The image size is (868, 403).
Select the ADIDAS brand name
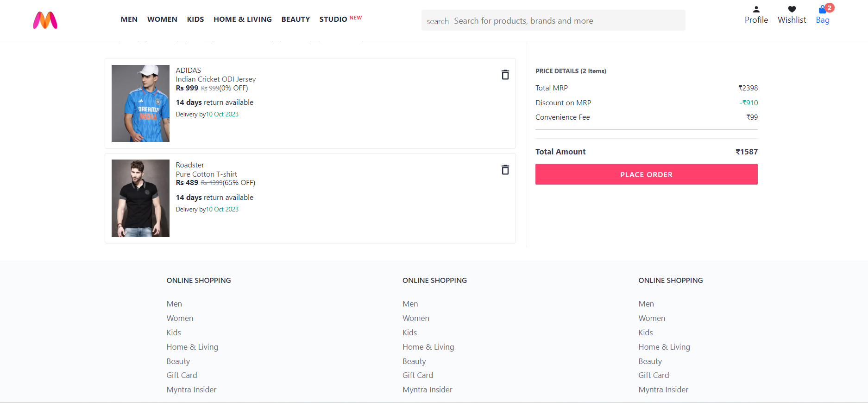[x=189, y=70]
